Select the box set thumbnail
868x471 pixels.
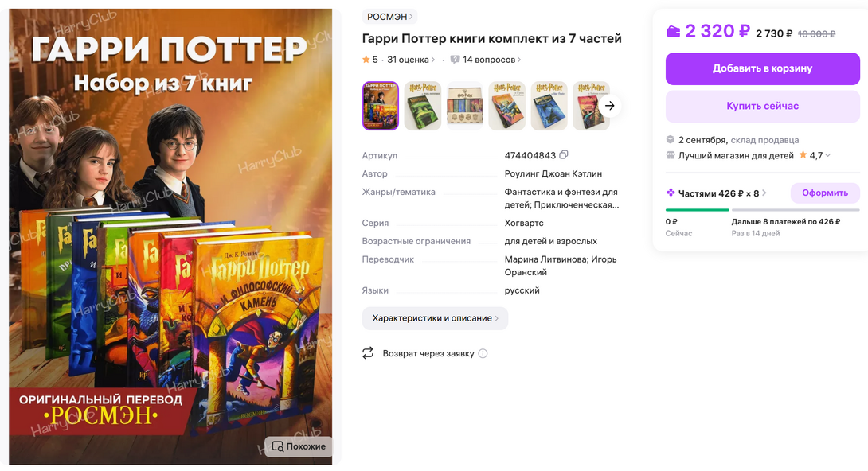pos(464,106)
